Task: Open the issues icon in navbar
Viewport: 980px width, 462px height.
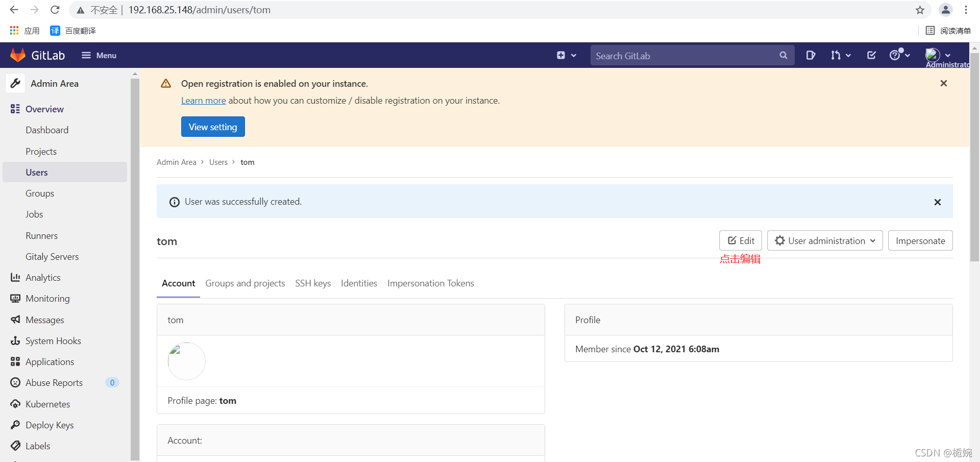Action: 811,55
